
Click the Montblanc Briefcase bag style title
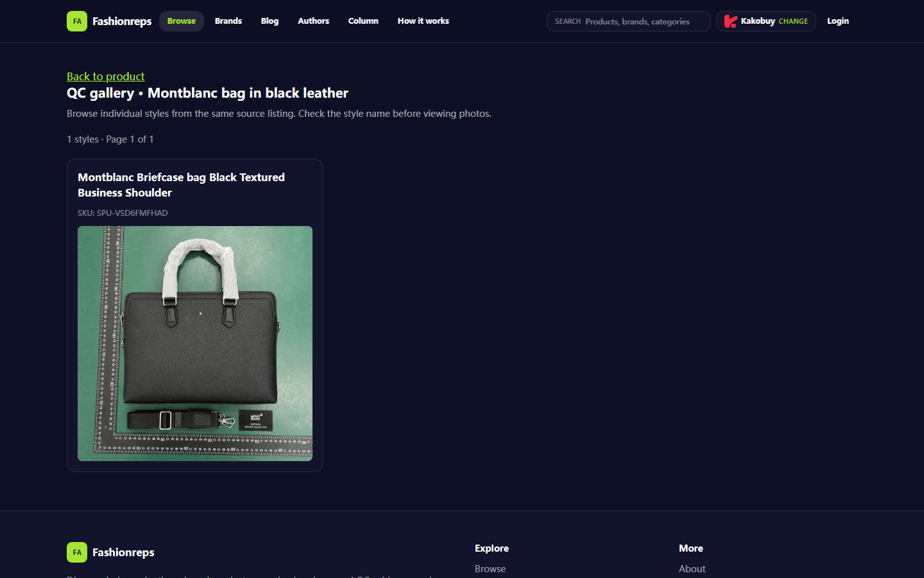click(x=182, y=185)
